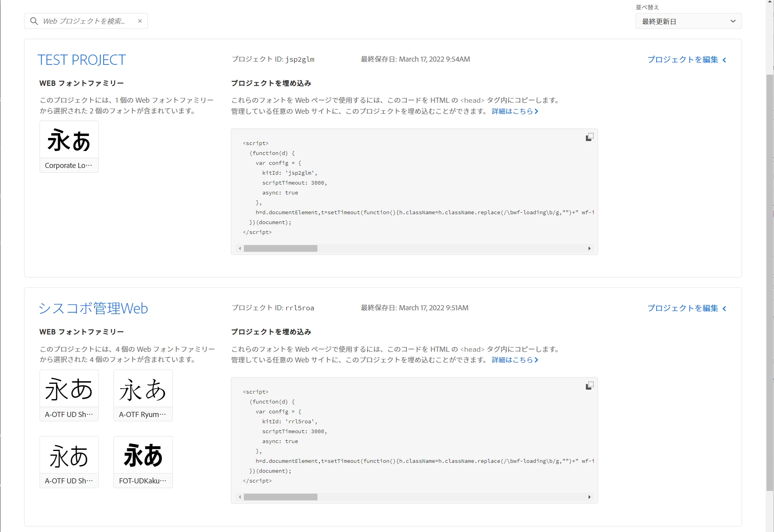
Task: Click the search magnifier icon
Action: [x=34, y=21]
